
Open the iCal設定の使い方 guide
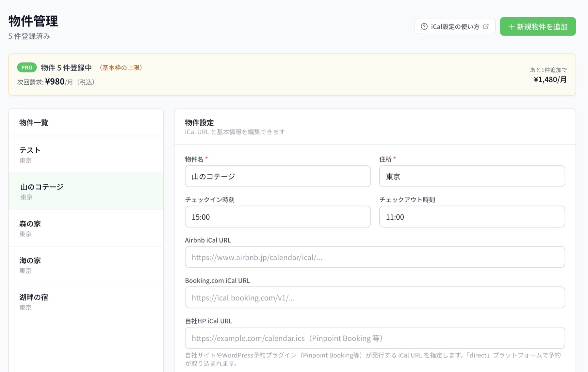pyautogui.click(x=454, y=26)
